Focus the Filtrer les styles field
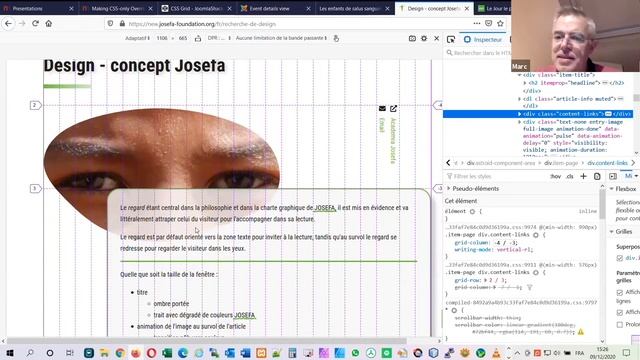The image size is (640, 360). [496, 176]
